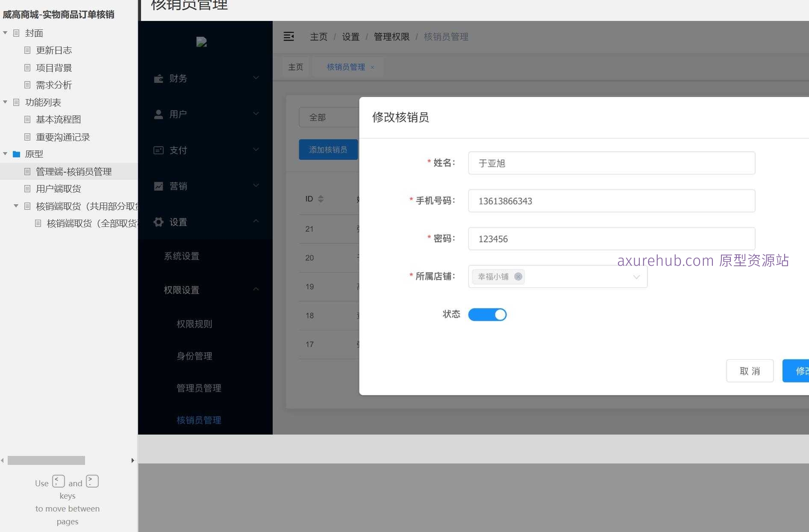The width and height of the screenshot is (809, 532).
Task: Open 管理权限 from the breadcrumb
Action: pos(391,37)
